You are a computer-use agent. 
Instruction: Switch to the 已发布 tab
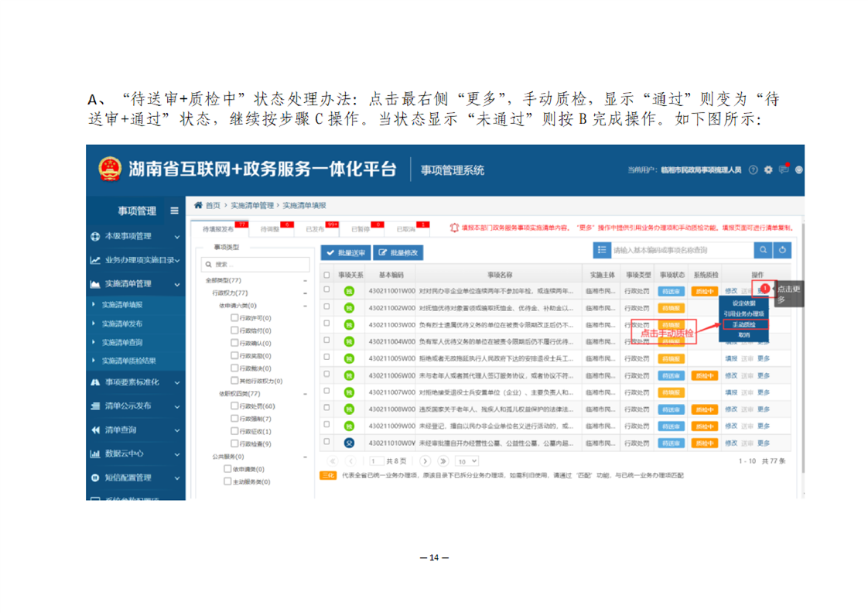click(313, 229)
